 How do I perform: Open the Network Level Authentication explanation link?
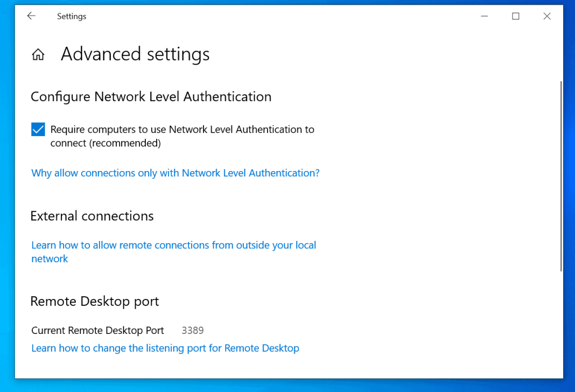pos(175,173)
